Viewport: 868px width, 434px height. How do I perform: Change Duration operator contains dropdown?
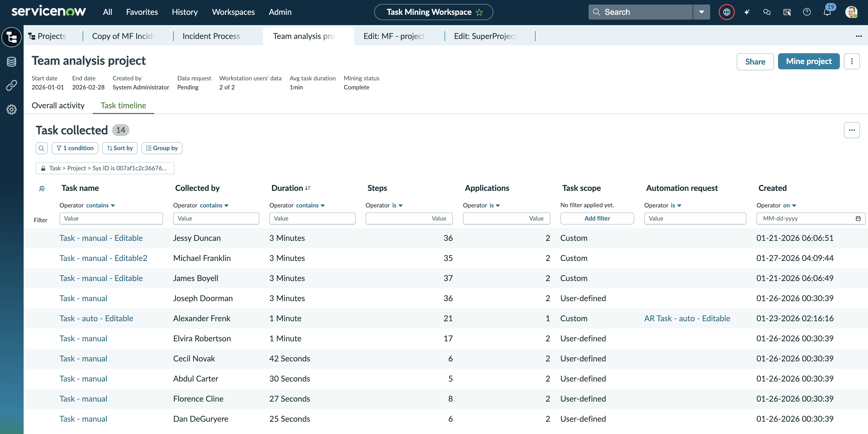(310, 205)
